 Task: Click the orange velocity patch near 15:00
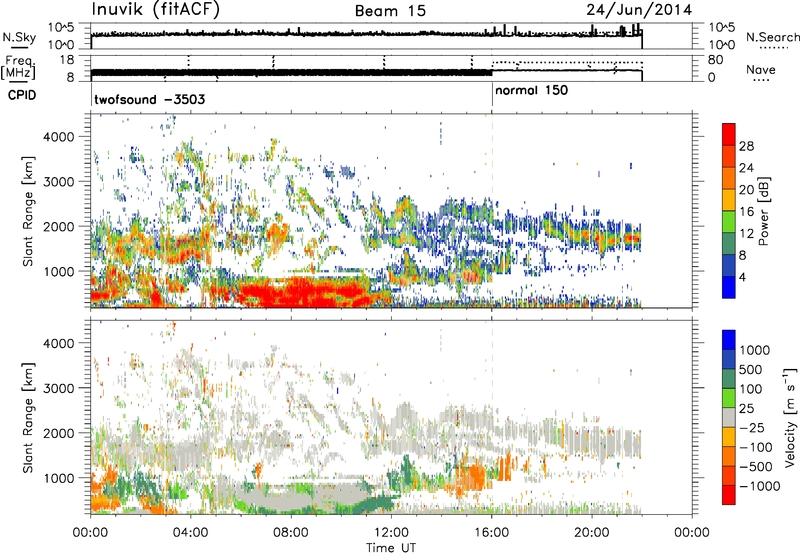pyautogui.click(x=472, y=477)
